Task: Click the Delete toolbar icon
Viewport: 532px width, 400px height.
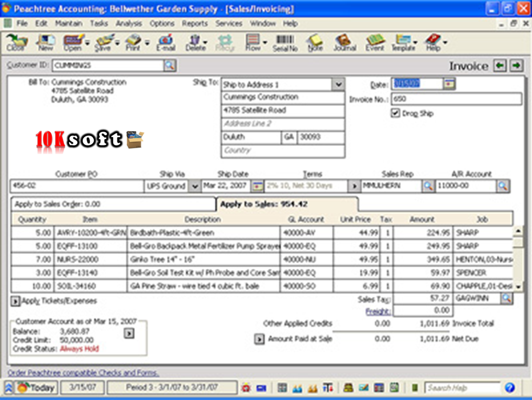Action: tap(195, 43)
